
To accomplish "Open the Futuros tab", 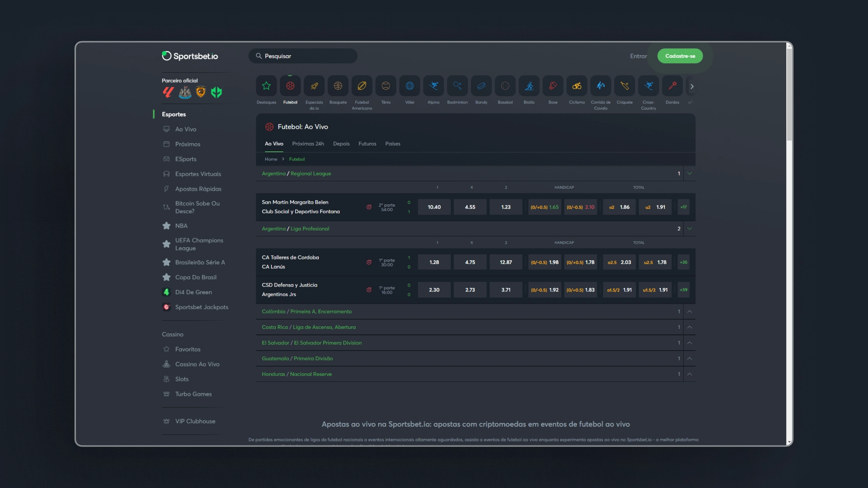I will click(x=367, y=144).
